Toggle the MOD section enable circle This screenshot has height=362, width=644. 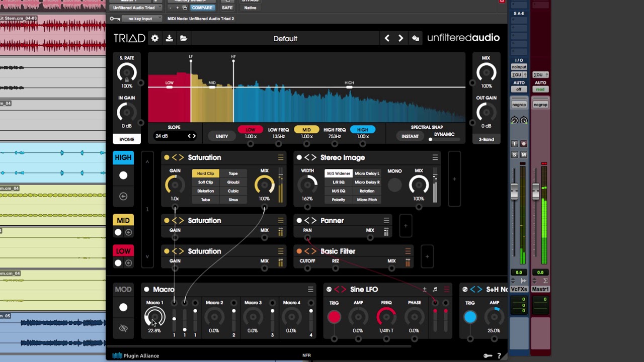(x=123, y=307)
